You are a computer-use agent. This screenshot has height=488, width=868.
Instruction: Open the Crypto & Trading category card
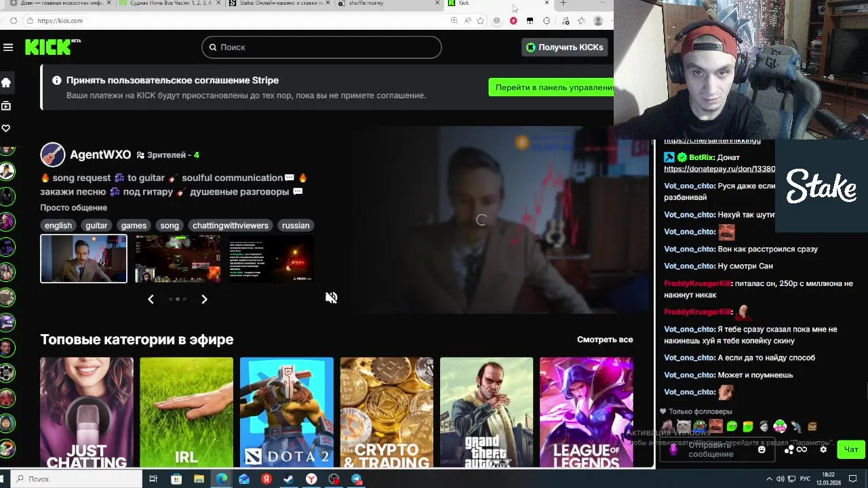(387, 412)
